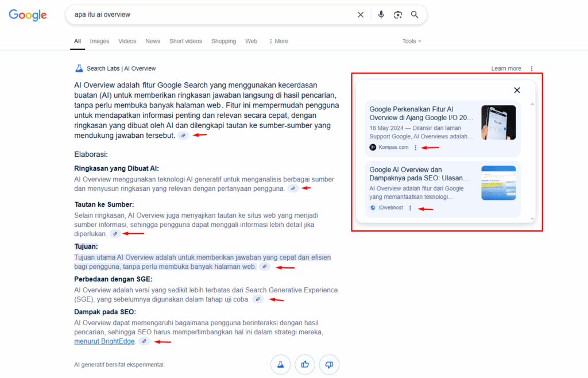Click the IDwebhost article thumbnail

498,183
